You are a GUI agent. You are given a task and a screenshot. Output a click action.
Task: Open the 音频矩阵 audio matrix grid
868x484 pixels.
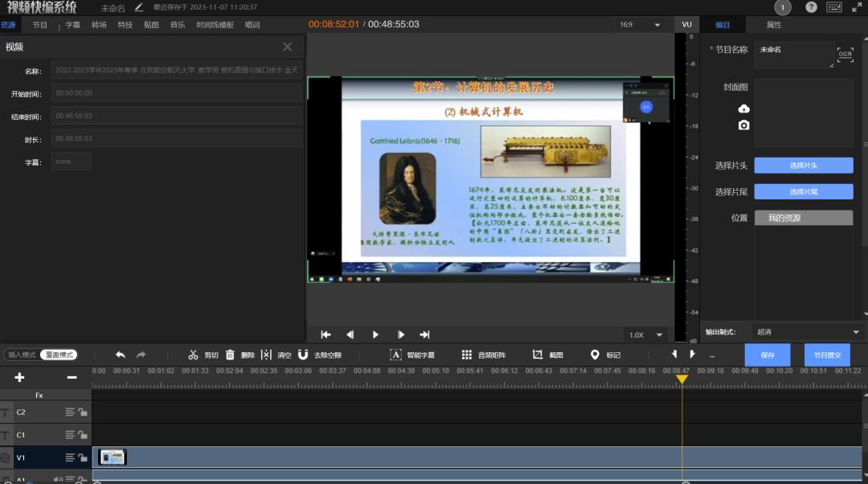[x=483, y=355]
